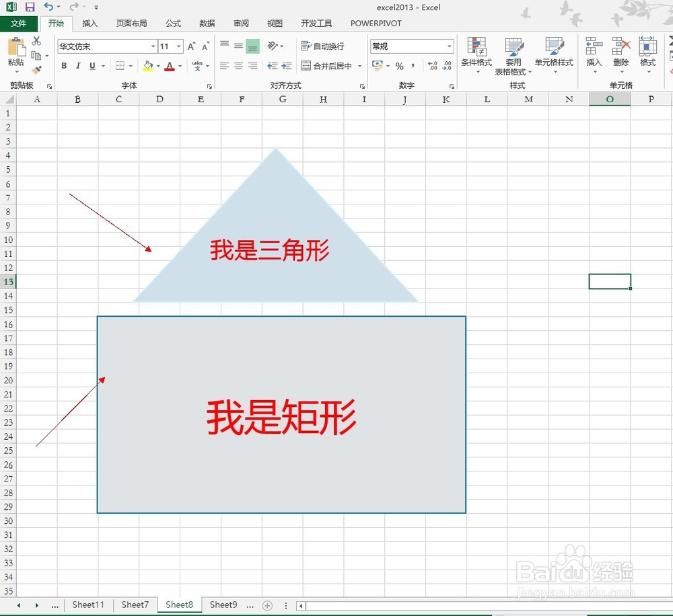This screenshot has height=616, width=673.
Task: Decrease indent icon
Action: 272,66
